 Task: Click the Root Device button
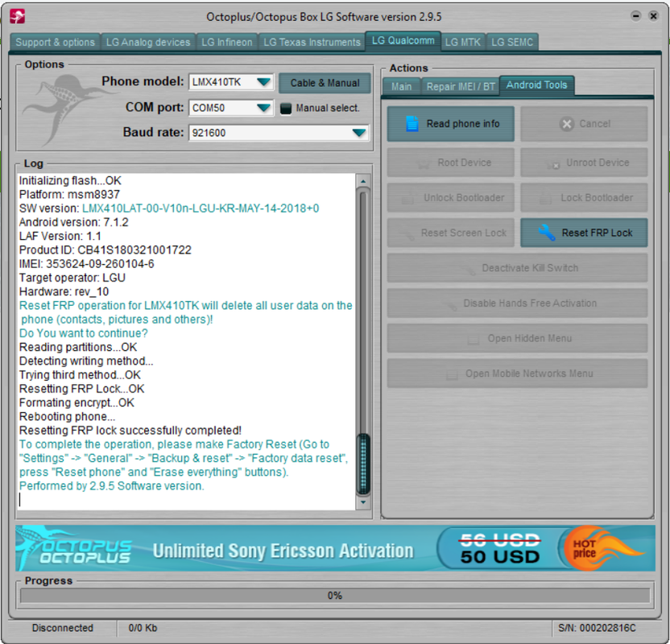(451, 163)
